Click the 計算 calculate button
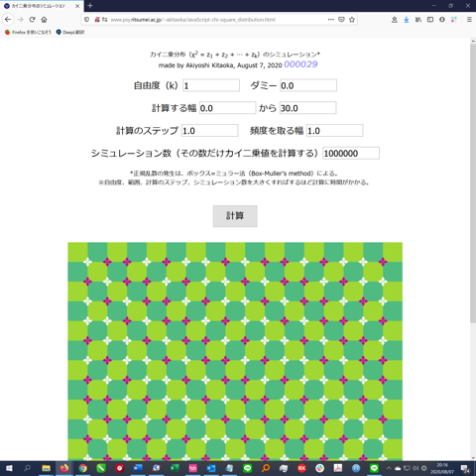 click(x=235, y=216)
